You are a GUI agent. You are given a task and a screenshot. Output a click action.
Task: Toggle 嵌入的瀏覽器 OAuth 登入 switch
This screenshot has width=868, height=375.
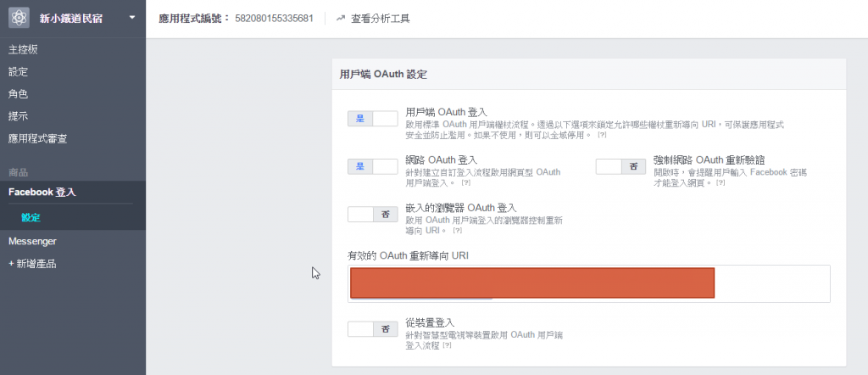(x=373, y=215)
